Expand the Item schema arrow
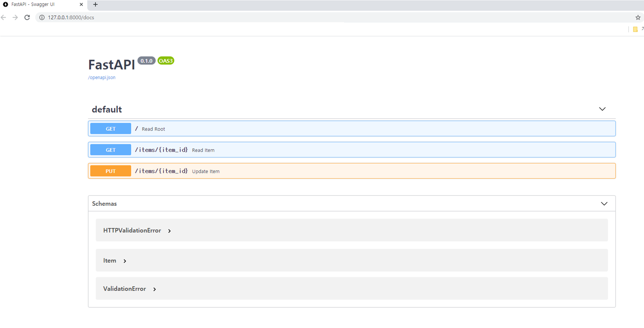Screen dimensions: 644x328 coord(125,261)
